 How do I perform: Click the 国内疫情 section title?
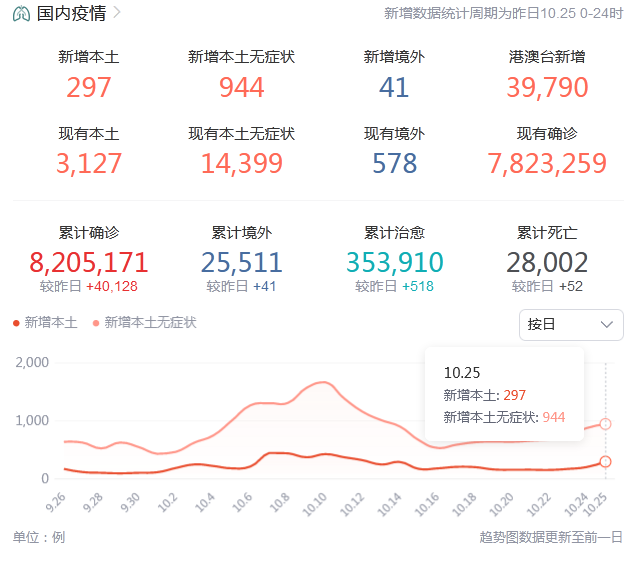pyautogui.click(x=72, y=13)
